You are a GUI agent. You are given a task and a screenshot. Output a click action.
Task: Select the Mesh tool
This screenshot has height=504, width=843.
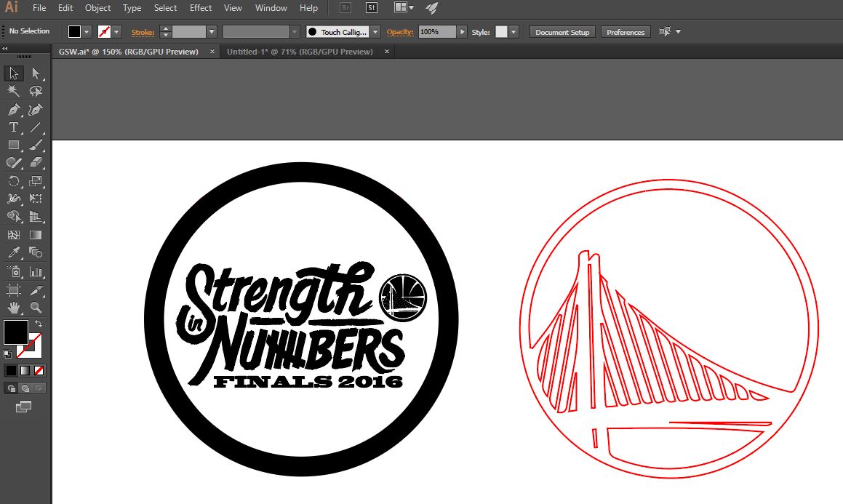pyautogui.click(x=13, y=235)
